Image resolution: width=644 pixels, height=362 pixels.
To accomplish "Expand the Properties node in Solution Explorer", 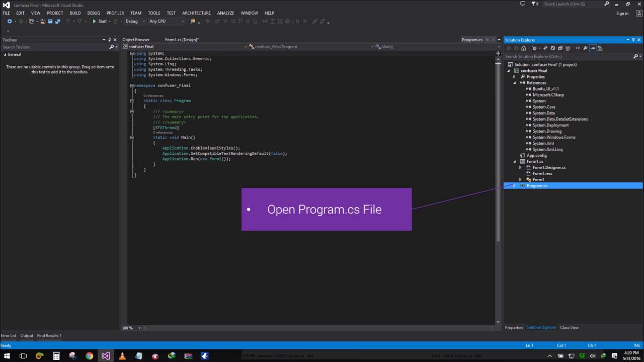I will point(514,77).
